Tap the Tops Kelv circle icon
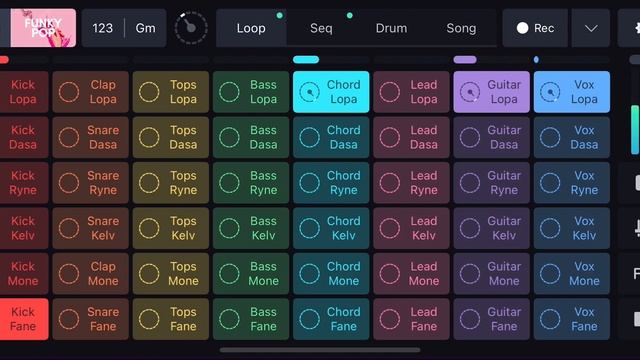Screen dimensions: 640x360 tap(149, 228)
